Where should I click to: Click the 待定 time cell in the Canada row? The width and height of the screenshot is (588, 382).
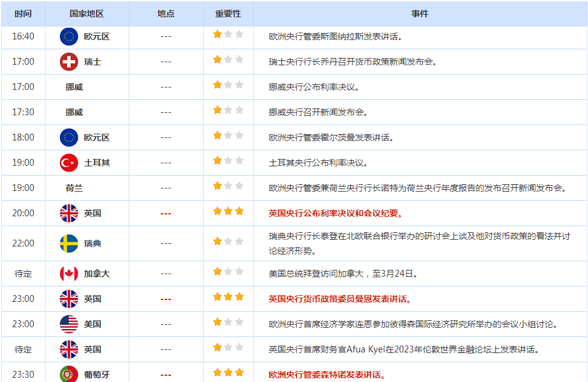pos(24,273)
